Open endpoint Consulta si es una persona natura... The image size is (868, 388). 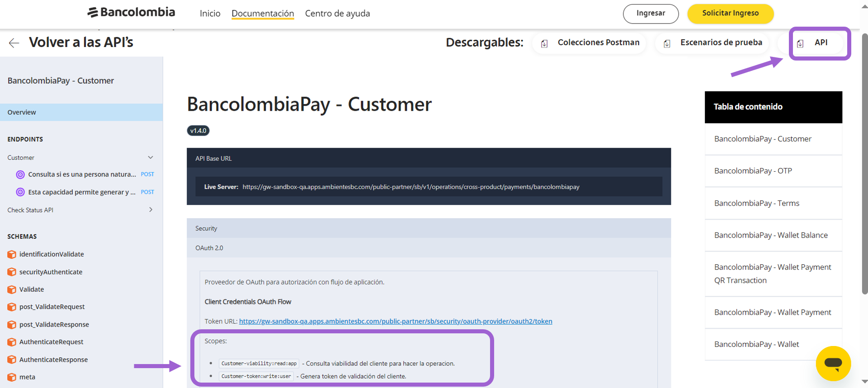point(82,174)
